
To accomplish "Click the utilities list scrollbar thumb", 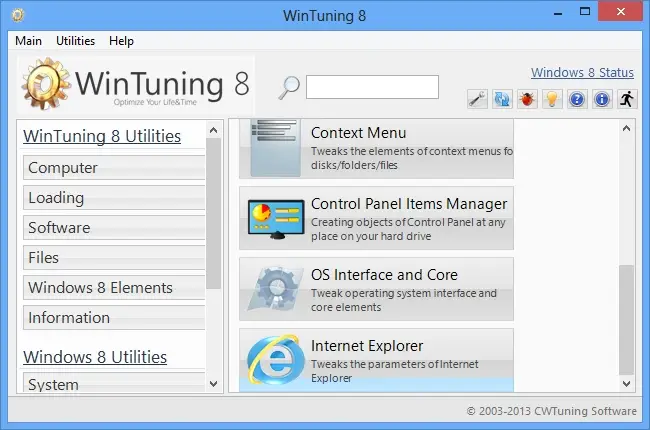I will 626,320.
